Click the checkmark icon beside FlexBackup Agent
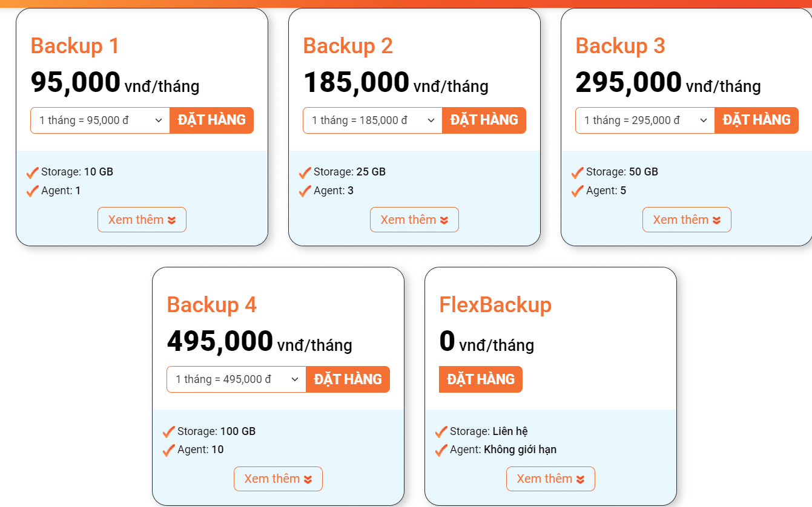The height and width of the screenshot is (507, 812). pos(441,451)
